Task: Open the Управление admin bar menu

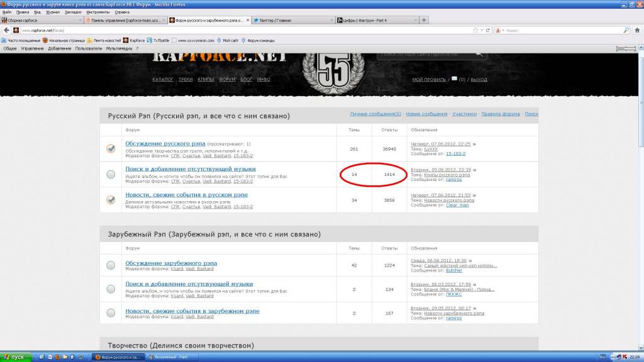Action: pos(32,48)
